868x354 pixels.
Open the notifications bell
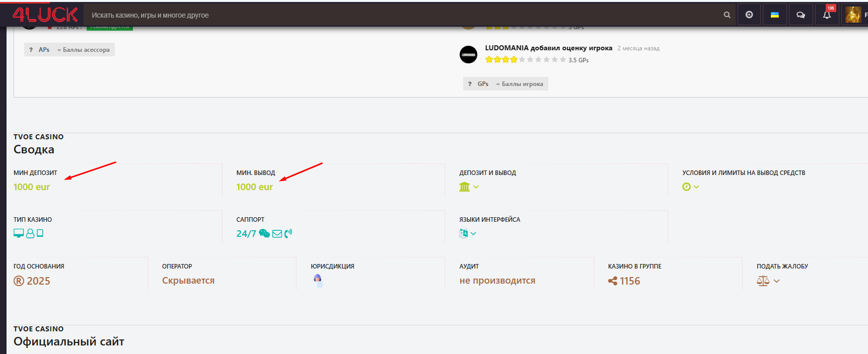pyautogui.click(x=827, y=15)
